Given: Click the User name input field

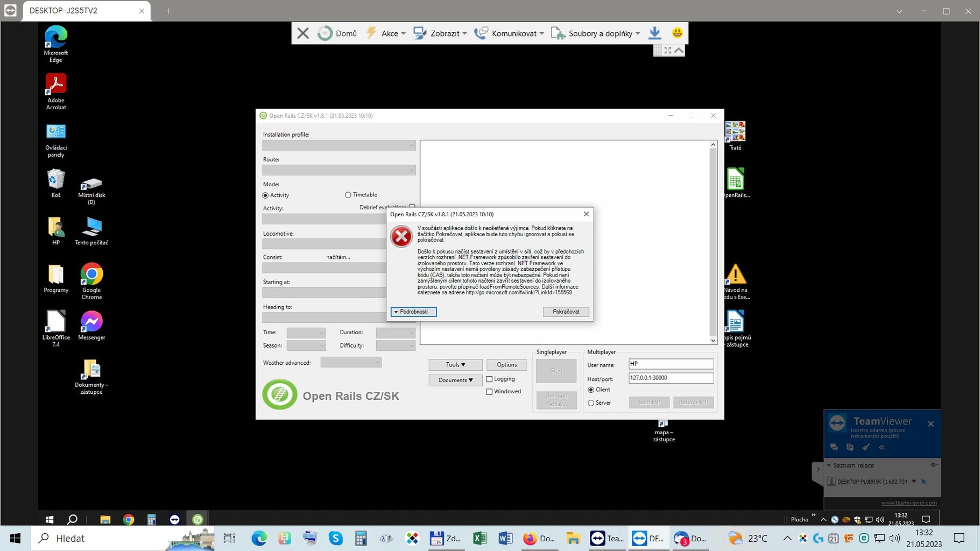Looking at the screenshot, I should (671, 364).
